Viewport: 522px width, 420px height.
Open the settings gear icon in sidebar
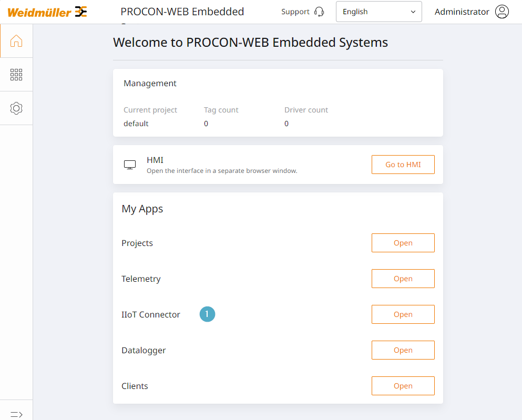(x=16, y=108)
